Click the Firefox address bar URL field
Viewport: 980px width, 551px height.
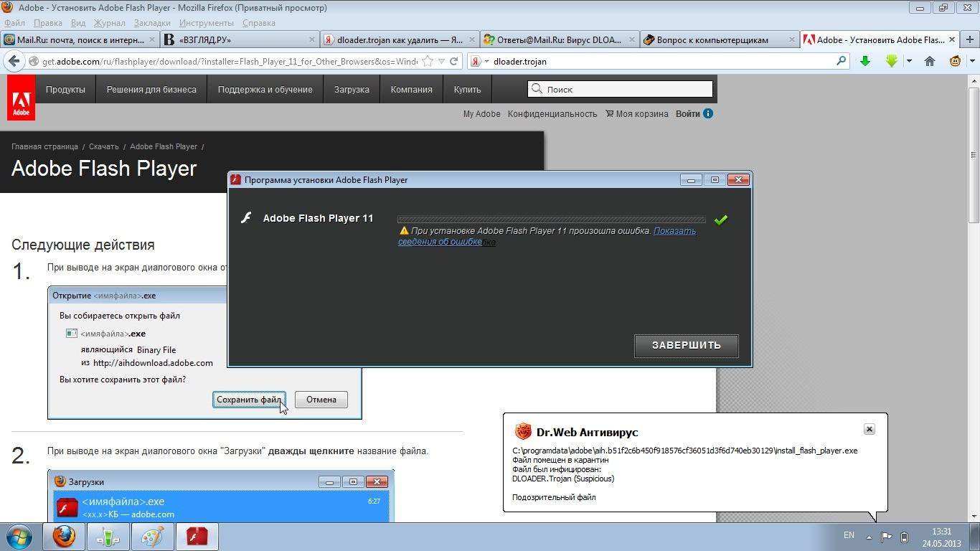tap(229, 61)
